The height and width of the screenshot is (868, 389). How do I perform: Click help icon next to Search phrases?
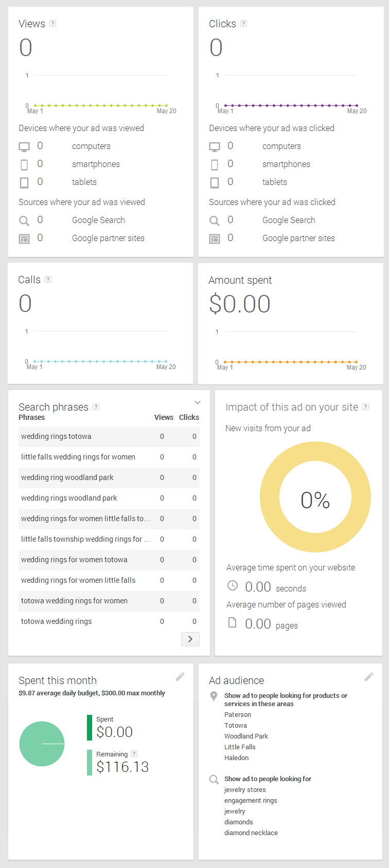click(96, 407)
